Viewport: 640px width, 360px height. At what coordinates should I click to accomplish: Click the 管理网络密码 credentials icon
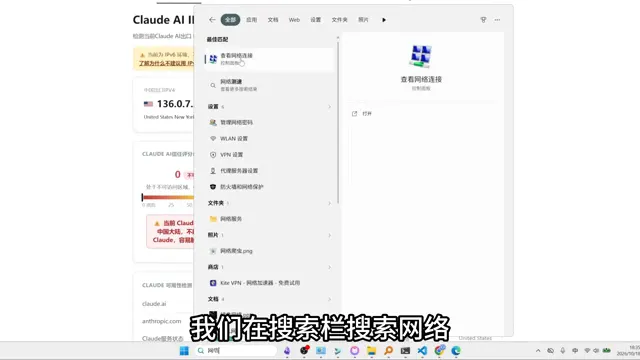point(213,122)
